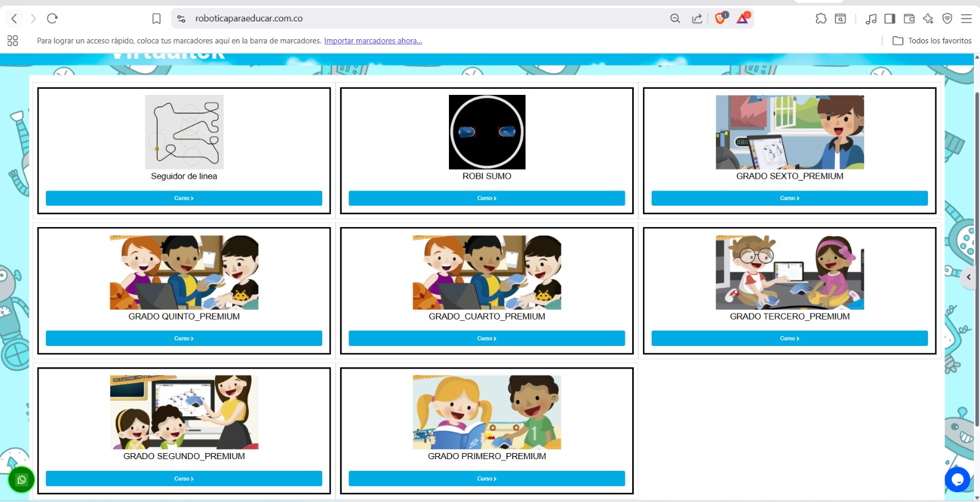Open Seguidor de linea course thumbnail
The width and height of the screenshot is (980, 502).
[x=184, y=132]
